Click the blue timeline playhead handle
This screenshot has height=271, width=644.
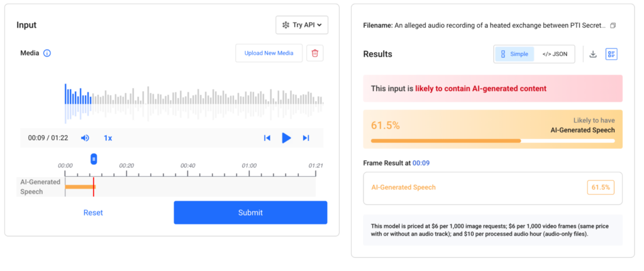pos(94,158)
